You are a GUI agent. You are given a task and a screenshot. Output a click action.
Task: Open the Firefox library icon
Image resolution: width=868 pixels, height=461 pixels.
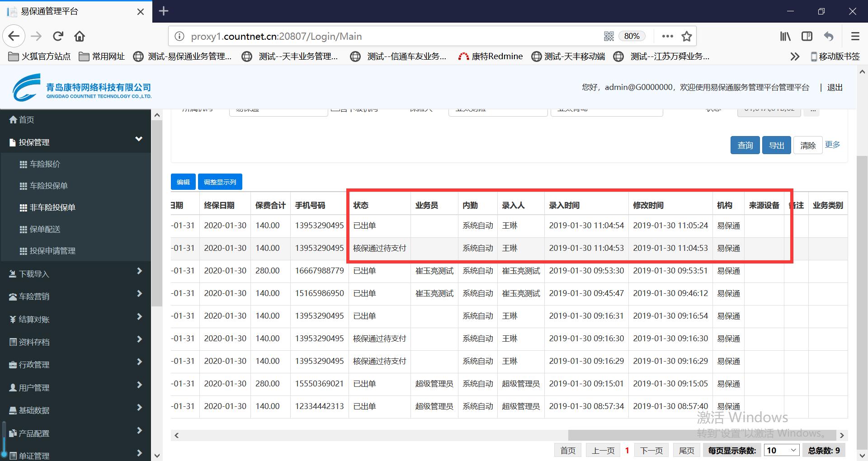pyautogui.click(x=785, y=36)
